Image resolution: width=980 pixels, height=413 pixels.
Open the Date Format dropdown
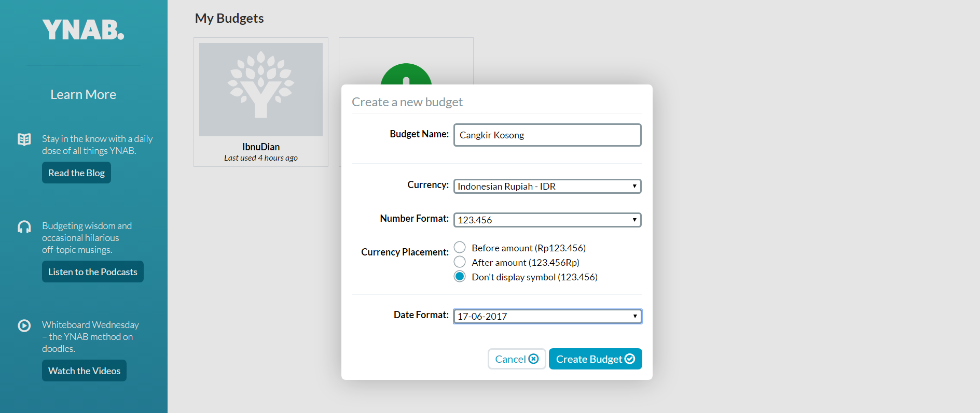tap(547, 317)
